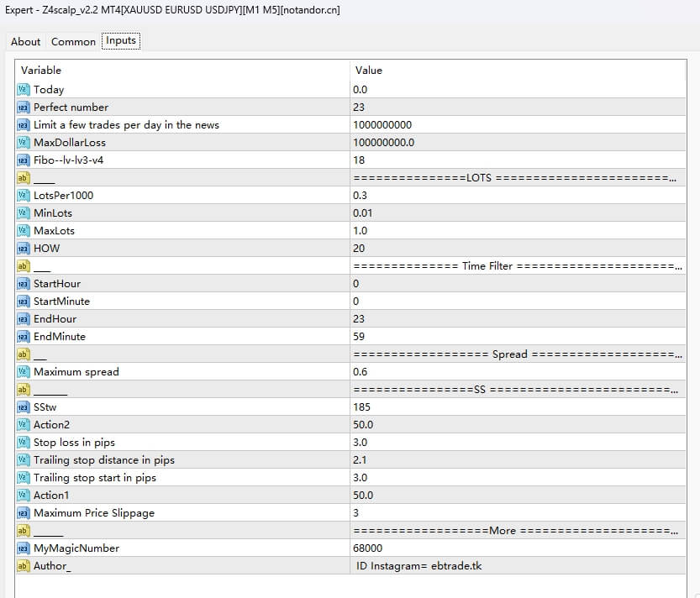The height and width of the screenshot is (598, 700).
Task: Click the string icon beside the Author_ row
Action: (24, 566)
